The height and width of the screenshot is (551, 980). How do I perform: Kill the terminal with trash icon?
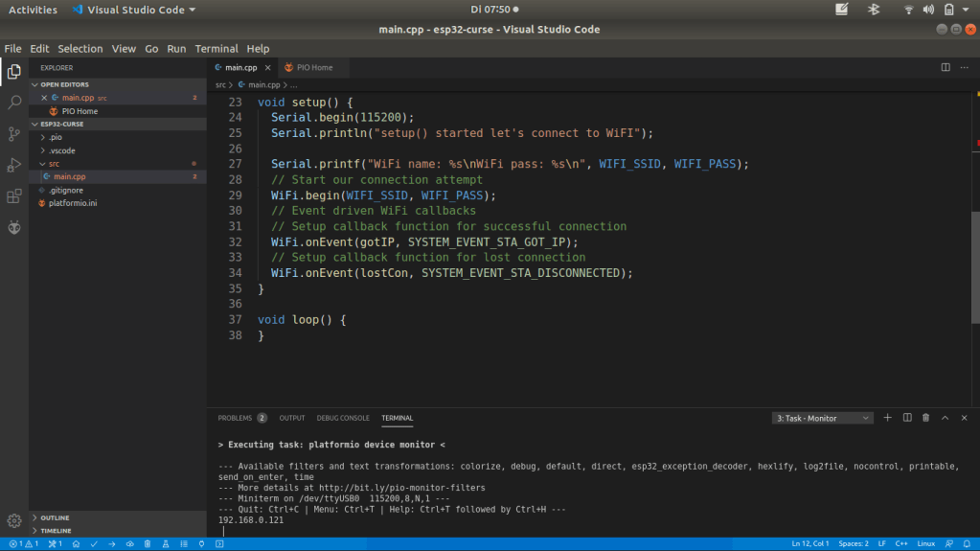click(925, 418)
